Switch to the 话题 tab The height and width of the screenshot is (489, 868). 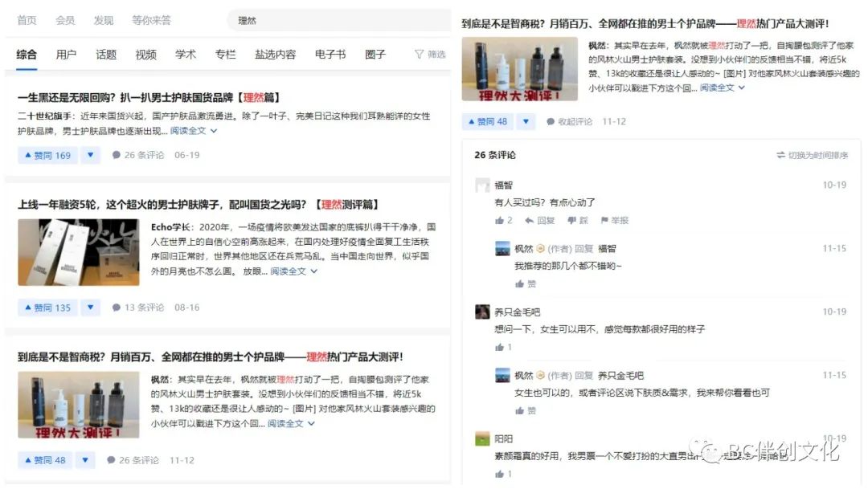(106, 55)
